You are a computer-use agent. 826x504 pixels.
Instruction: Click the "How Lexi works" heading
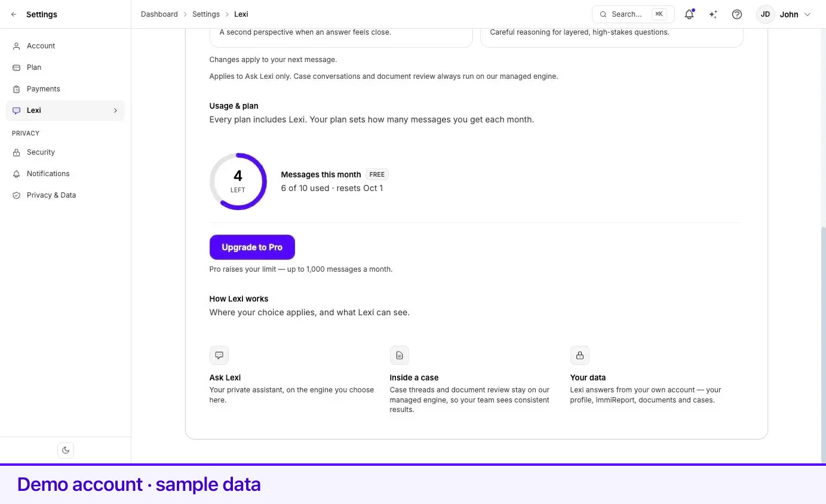(239, 299)
